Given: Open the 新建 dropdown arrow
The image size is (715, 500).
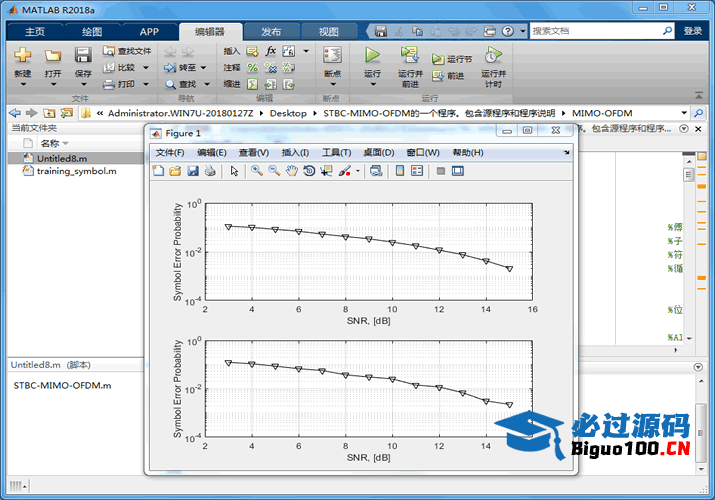Looking at the screenshot, I should click(23, 84).
